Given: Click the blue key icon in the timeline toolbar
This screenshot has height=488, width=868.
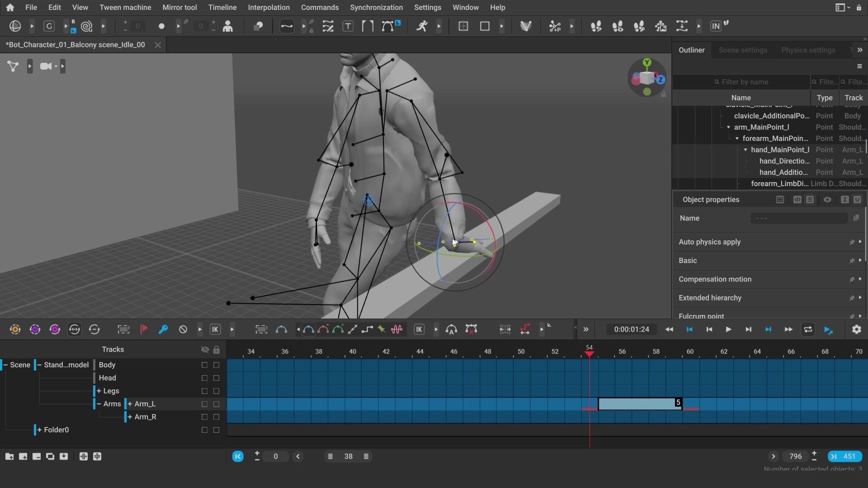Looking at the screenshot, I should (x=163, y=329).
